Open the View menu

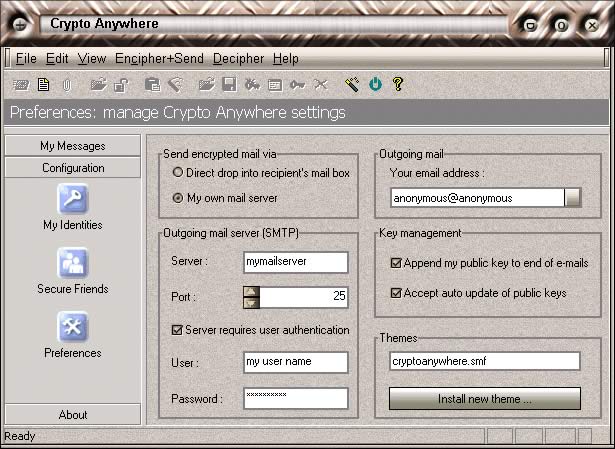coord(92,58)
